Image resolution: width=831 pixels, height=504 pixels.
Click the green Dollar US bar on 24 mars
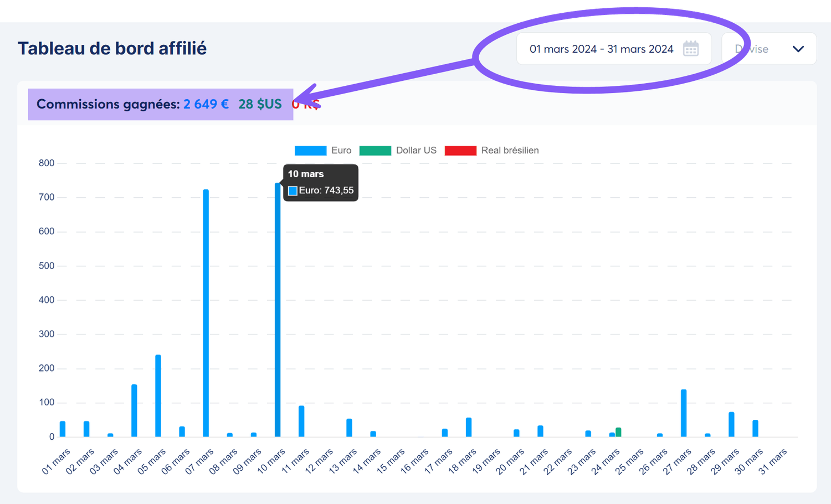(618, 432)
